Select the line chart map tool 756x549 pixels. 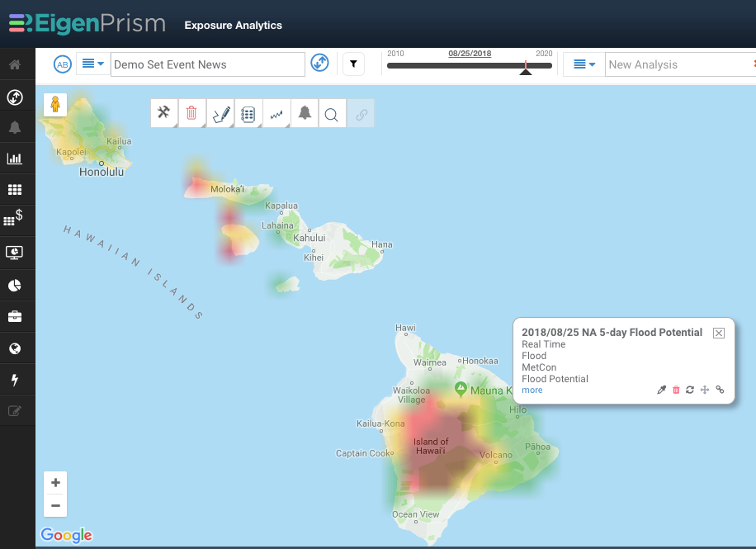click(x=276, y=113)
